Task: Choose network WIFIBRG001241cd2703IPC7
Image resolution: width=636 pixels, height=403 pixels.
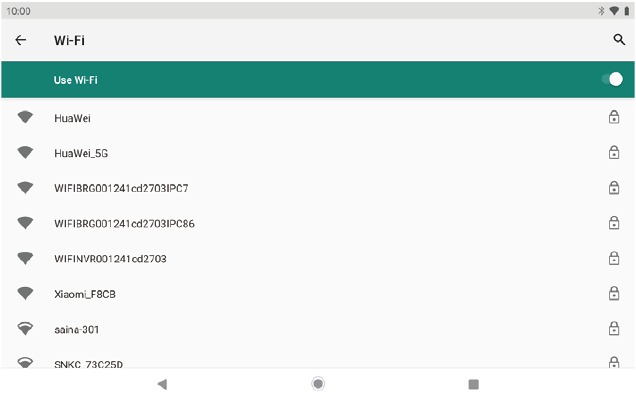Action: tap(318, 188)
